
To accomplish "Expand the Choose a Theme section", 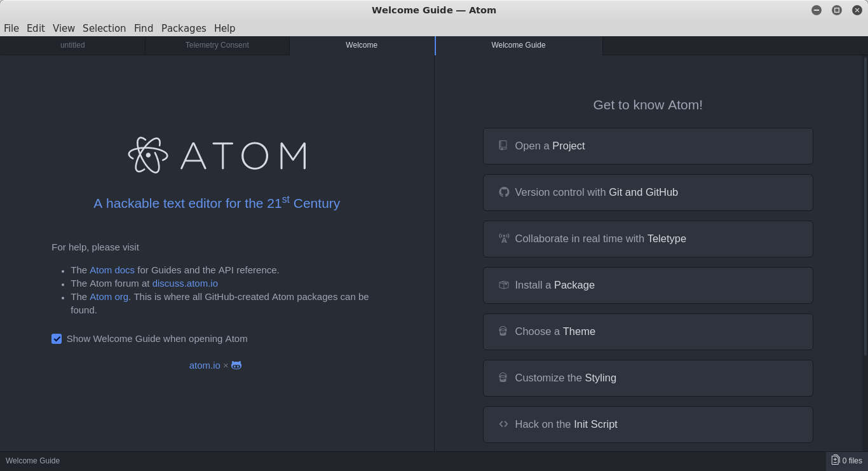I will (x=648, y=332).
